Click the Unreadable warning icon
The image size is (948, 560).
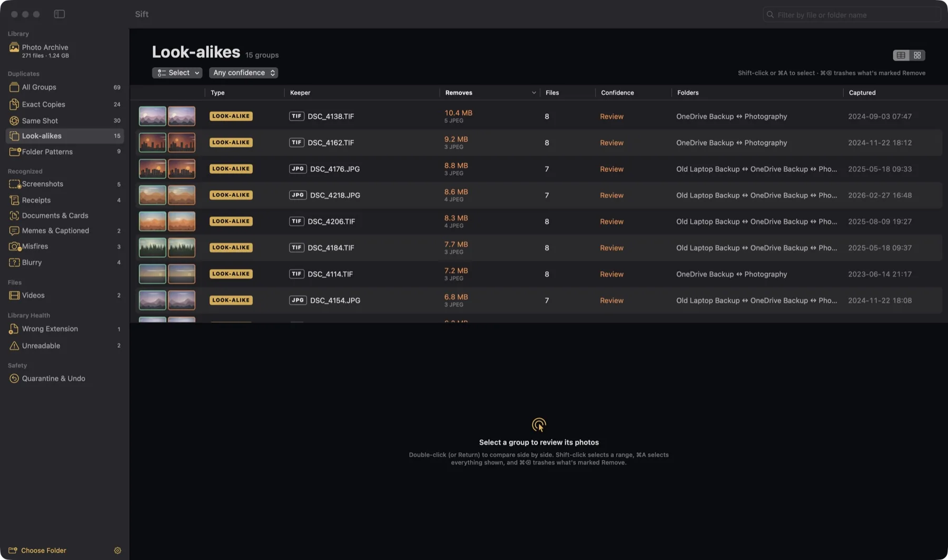[x=14, y=346]
